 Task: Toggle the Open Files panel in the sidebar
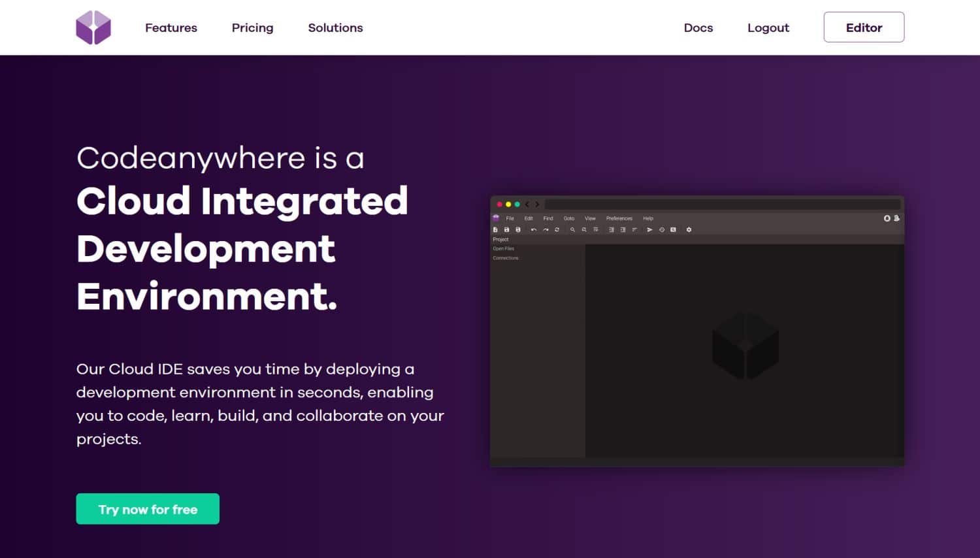[x=503, y=248]
